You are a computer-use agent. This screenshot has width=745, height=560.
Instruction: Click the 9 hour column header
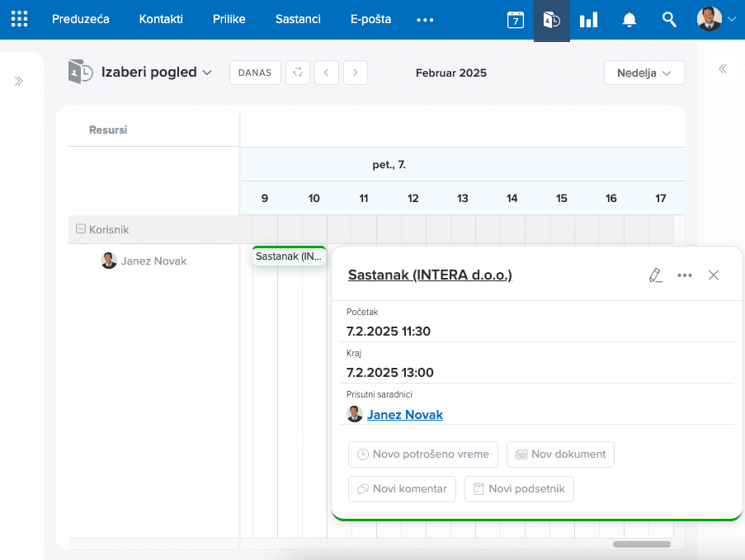click(x=265, y=198)
